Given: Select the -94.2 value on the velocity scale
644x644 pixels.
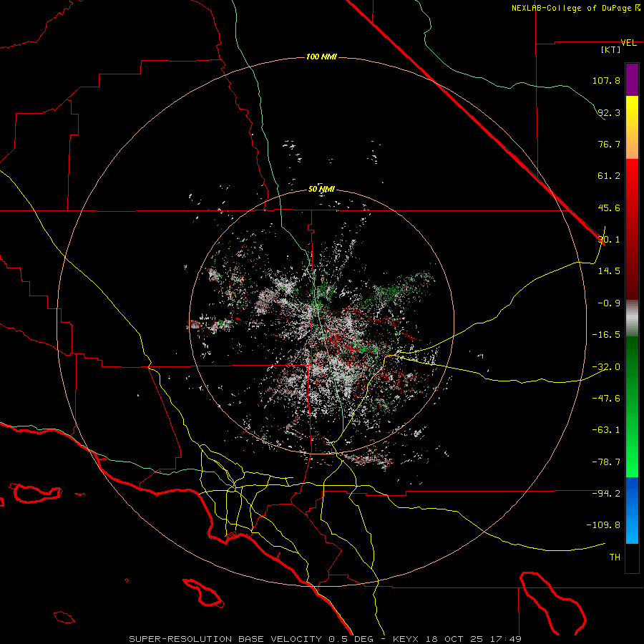Looking at the screenshot, I should [606, 493].
